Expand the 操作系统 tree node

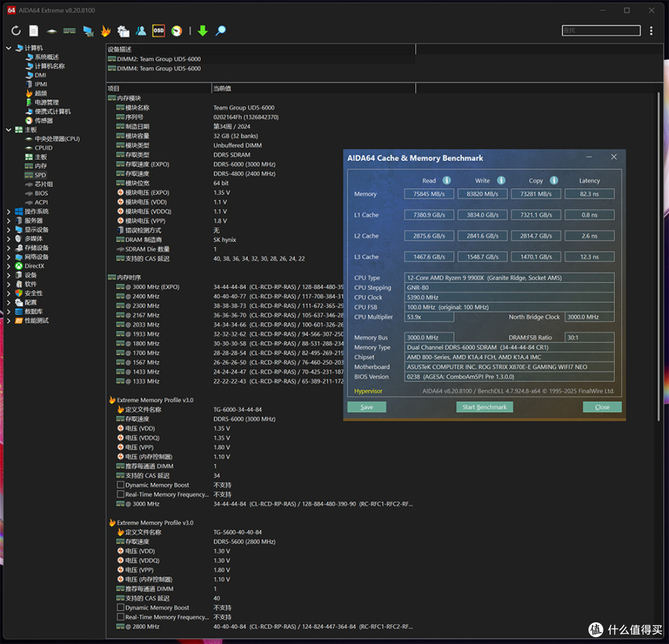coord(9,212)
